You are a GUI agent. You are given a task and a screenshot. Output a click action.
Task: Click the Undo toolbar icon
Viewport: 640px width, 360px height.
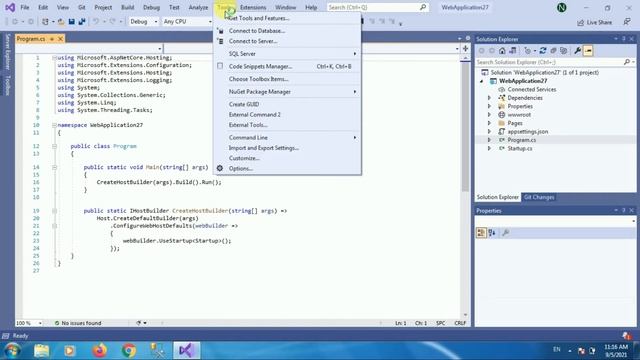click(96, 22)
